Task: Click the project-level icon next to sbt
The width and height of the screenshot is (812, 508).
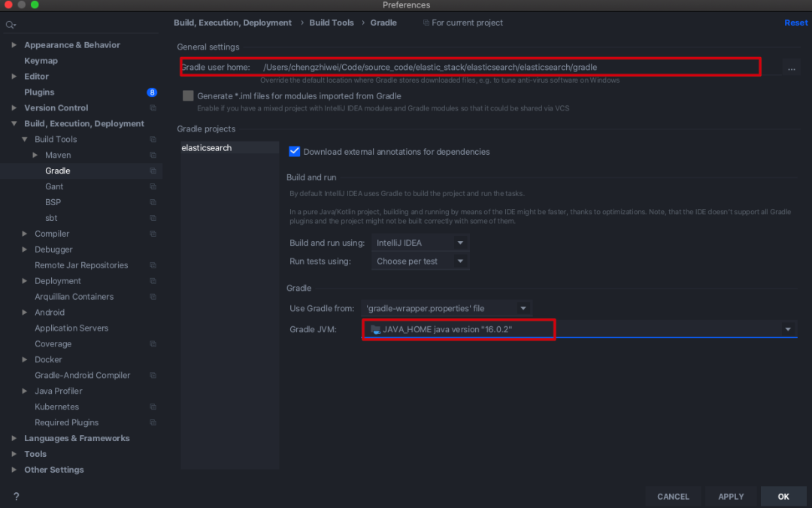Action: click(153, 218)
